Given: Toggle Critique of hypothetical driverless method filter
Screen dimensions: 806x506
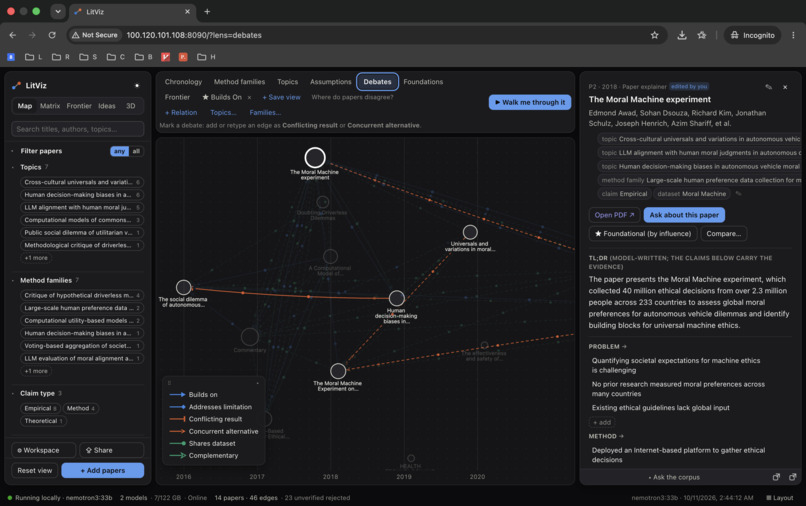Looking at the screenshot, I should tap(82, 295).
